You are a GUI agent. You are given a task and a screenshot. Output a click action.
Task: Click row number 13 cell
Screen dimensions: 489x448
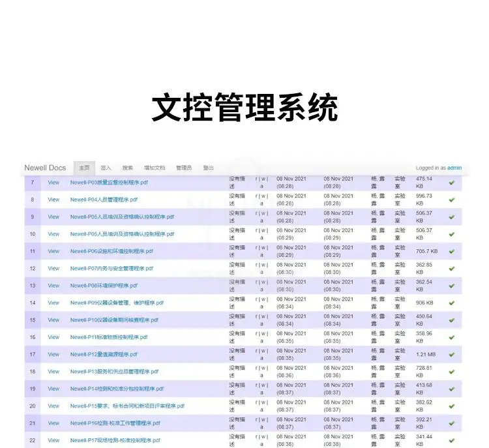point(33,286)
